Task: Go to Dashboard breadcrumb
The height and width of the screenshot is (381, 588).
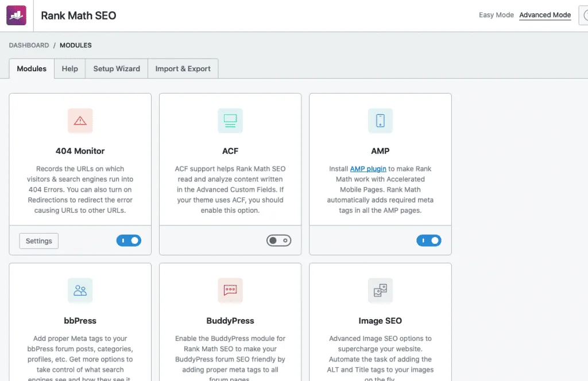Action: point(29,45)
